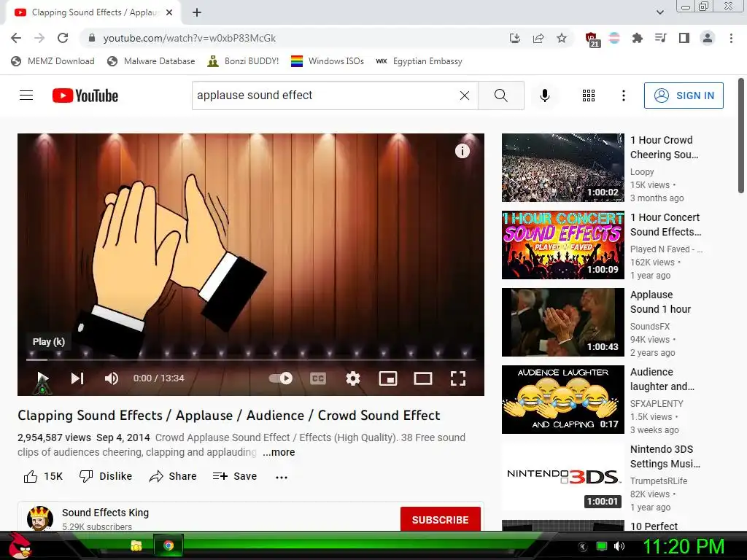Clear the search box text
This screenshot has height=560, width=747.
click(x=465, y=96)
